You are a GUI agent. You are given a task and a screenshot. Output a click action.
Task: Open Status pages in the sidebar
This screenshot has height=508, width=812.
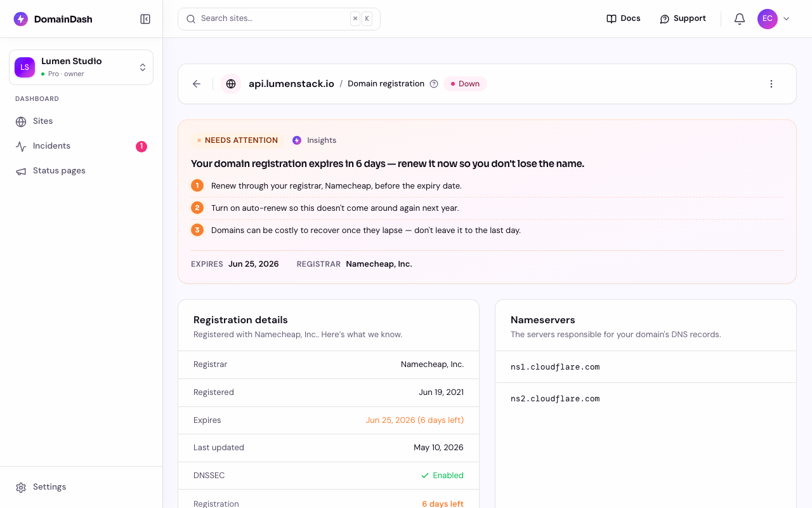81,171
